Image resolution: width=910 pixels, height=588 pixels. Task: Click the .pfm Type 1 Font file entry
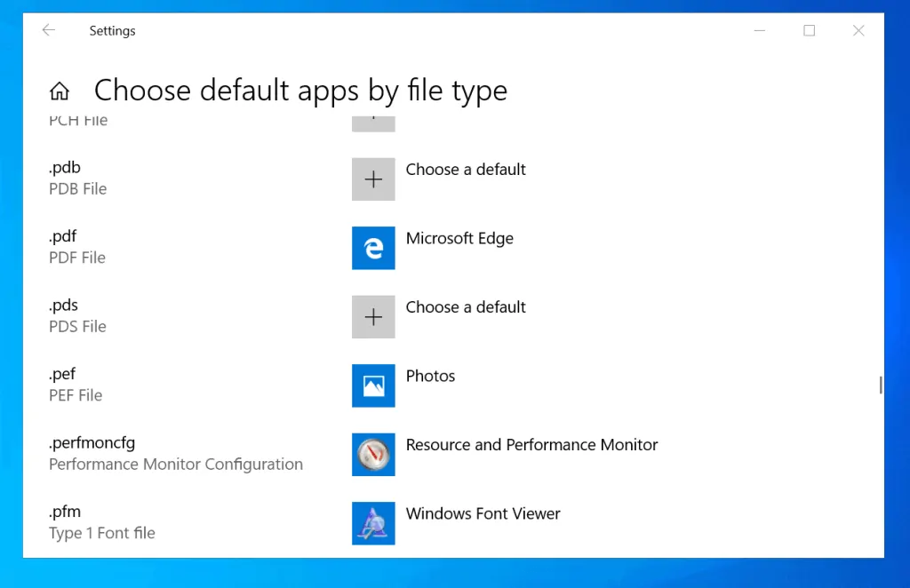pos(101,522)
